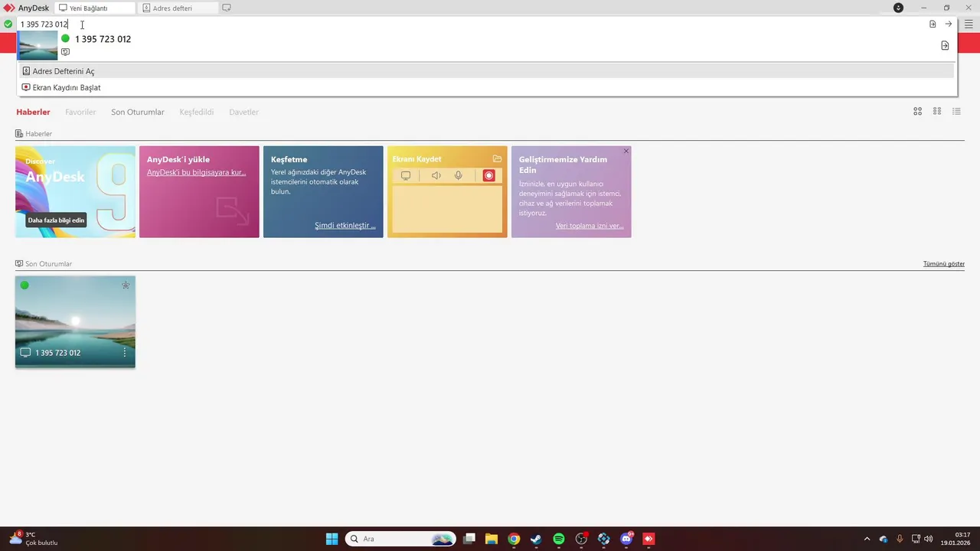
Task: Switch to small tile view
Action: click(936, 111)
